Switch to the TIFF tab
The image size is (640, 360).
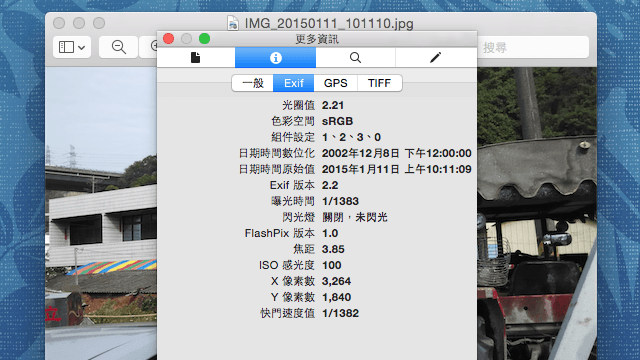[x=379, y=83]
